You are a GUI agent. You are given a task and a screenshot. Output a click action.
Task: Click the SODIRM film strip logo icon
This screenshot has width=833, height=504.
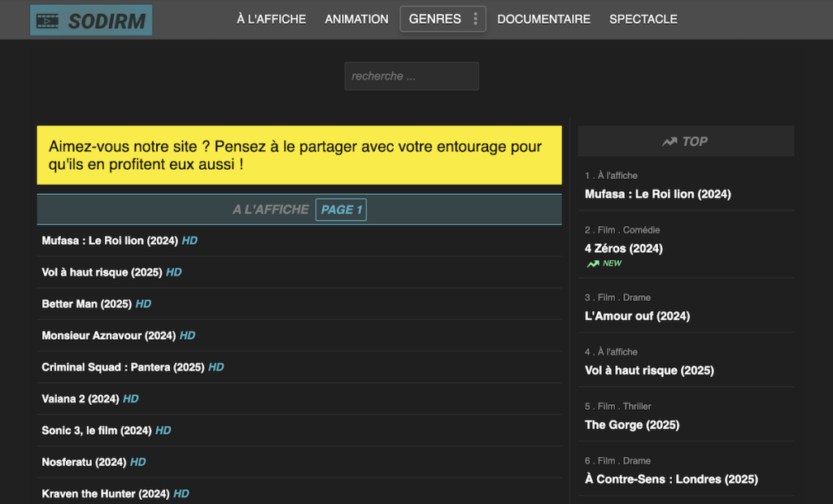[x=49, y=19]
